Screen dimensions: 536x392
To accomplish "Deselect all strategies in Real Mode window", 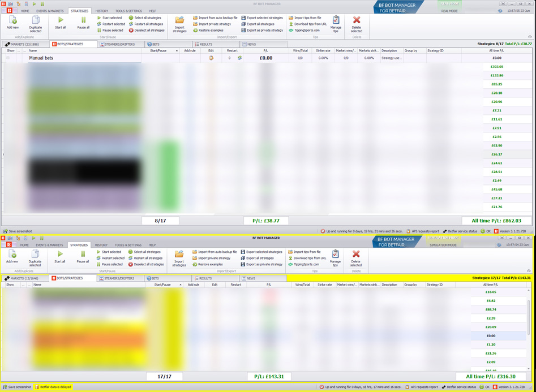I will [147, 30].
